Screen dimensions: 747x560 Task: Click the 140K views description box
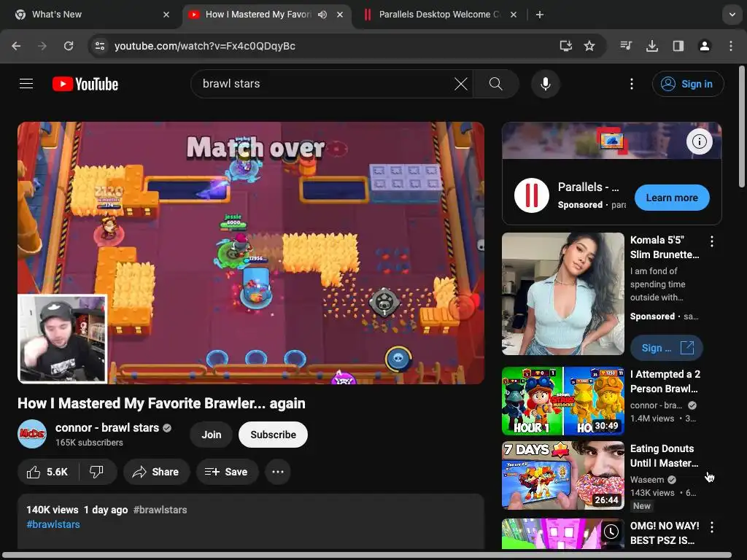coord(251,521)
